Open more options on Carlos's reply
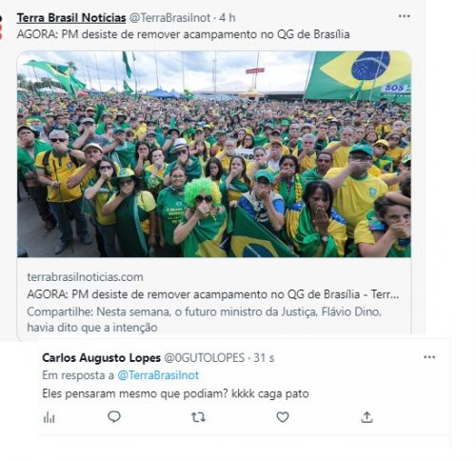This screenshot has height=461, width=476. (429, 357)
